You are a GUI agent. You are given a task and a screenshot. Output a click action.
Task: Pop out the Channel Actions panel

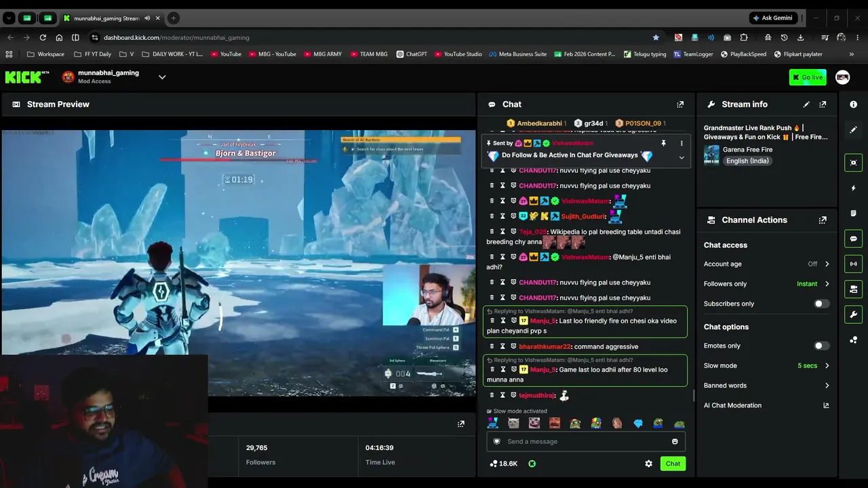point(823,220)
